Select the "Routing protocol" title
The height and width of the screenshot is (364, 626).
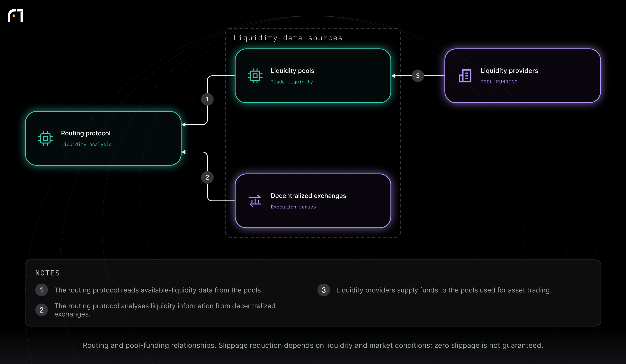tap(86, 133)
